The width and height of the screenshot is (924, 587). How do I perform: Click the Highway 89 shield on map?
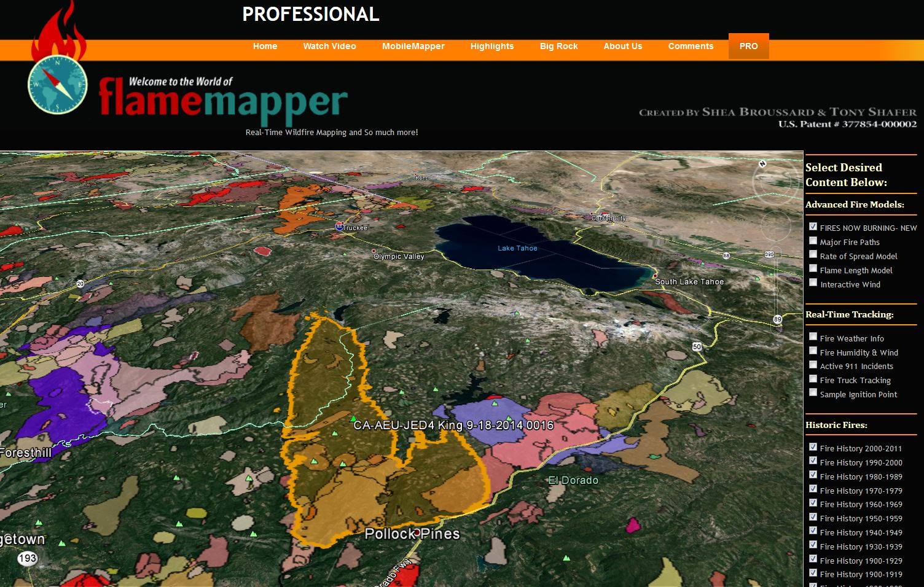(x=778, y=319)
